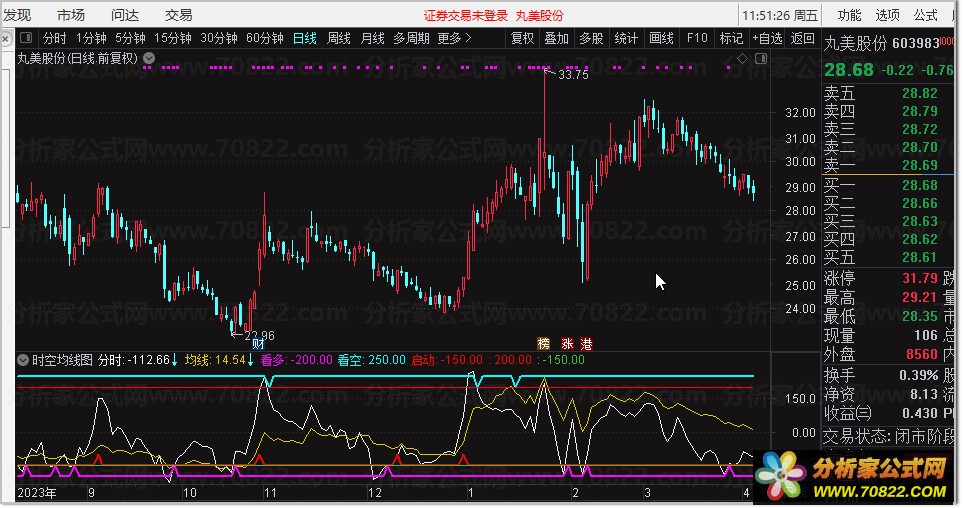Click the 换手 value 0.39%
This screenshot has height=508, width=963.
pyautogui.click(x=919, y=375)
